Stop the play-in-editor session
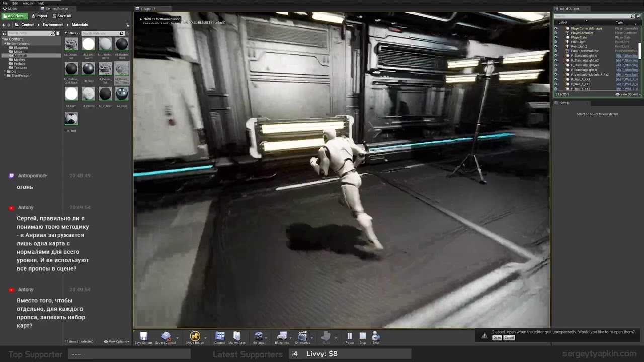Screen dimensions: 644x362 pyautogui.click(x=363, y=337)
